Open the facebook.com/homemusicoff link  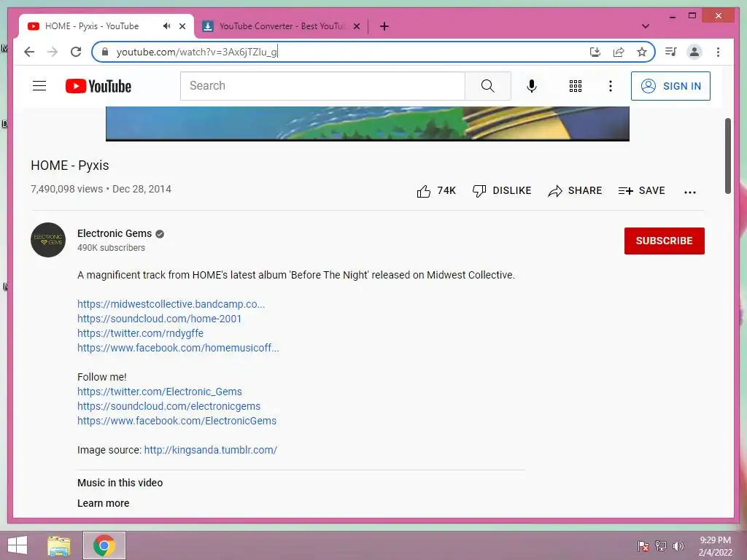tap(178, 348)
